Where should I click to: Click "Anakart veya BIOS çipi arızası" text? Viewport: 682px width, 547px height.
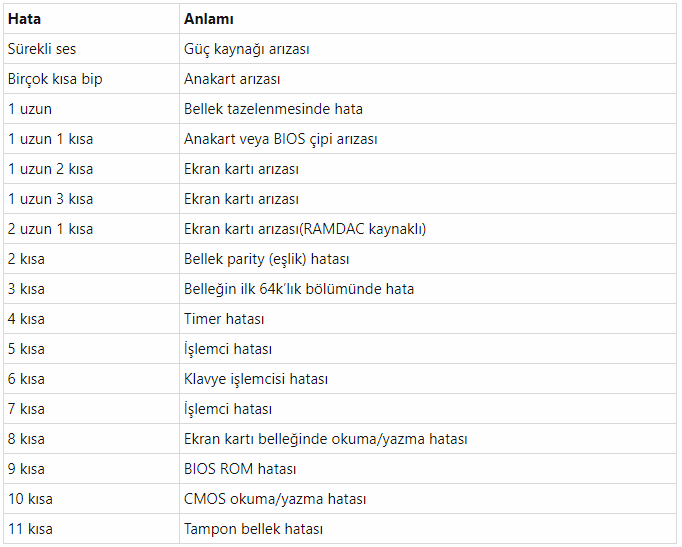281,139
